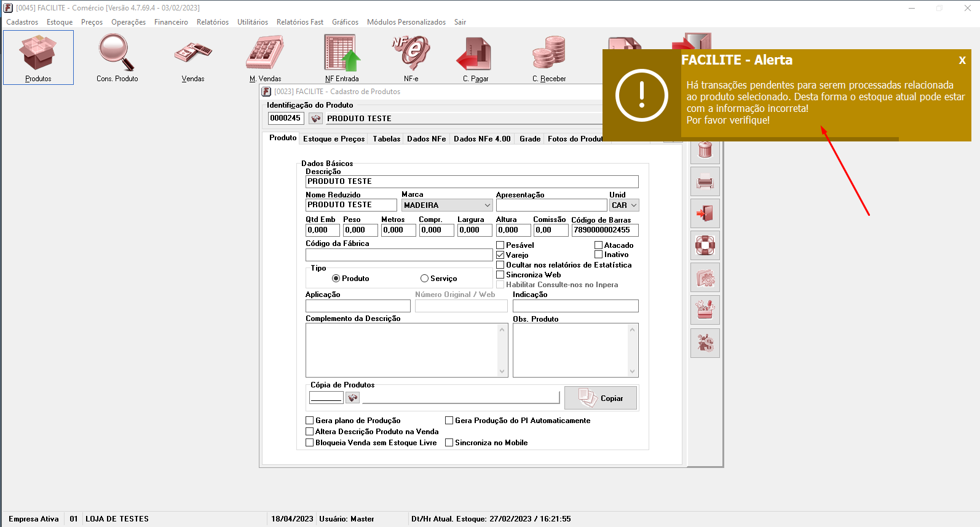Click the Indicação input field
This screenshot has width=980, height=527.
[x=575, y=306]
